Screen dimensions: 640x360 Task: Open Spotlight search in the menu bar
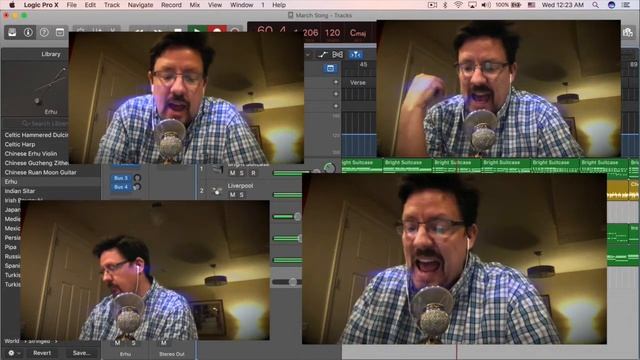tap(596, 5)
